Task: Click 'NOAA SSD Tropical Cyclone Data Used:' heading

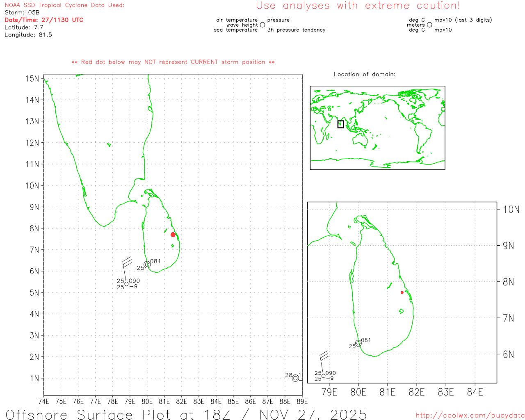Action: pyautogui.click(x=64, y=5)
